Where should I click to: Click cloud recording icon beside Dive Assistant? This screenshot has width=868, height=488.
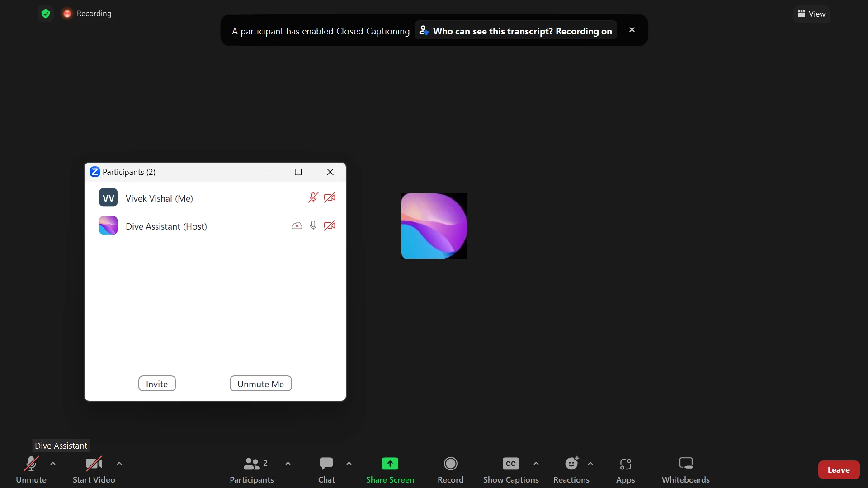297,226
